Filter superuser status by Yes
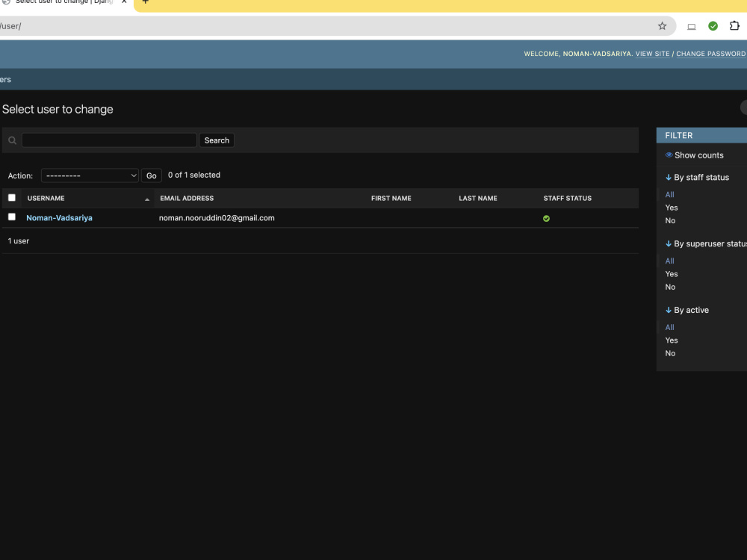This screenshot has height=560, width=747. (672, 274)
